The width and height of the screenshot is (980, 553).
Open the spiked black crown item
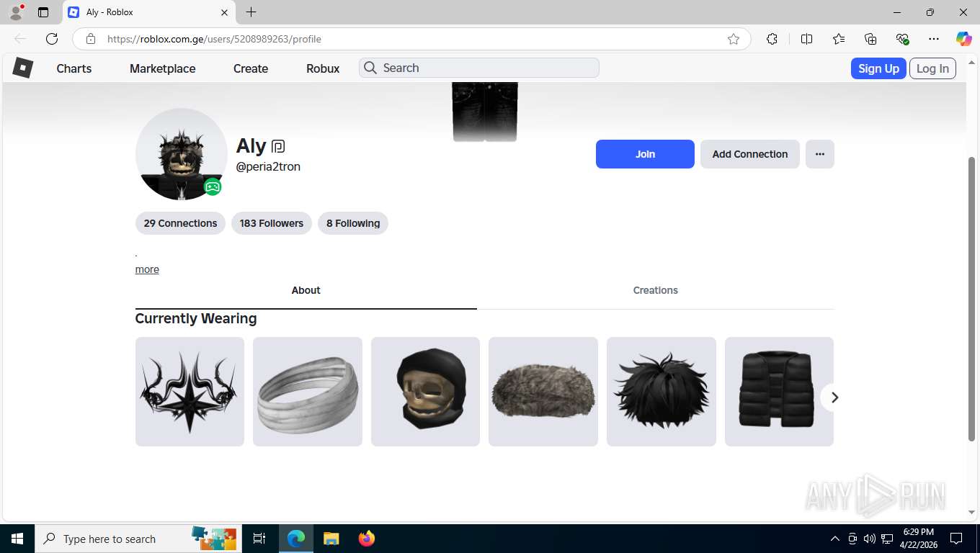tap(190, 392)
